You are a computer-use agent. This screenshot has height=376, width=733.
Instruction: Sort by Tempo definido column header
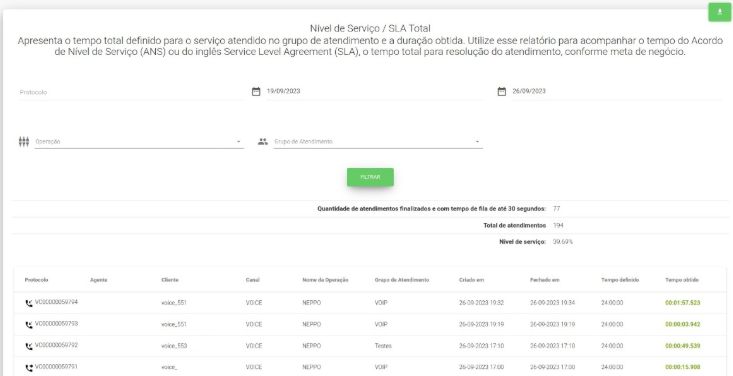tap(620, 280)
